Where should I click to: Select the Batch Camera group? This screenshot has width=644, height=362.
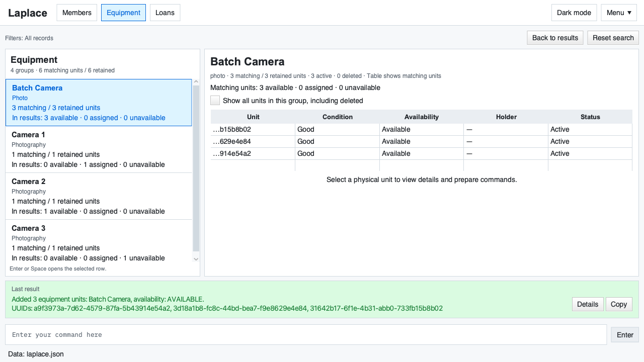tap(99, 103)
